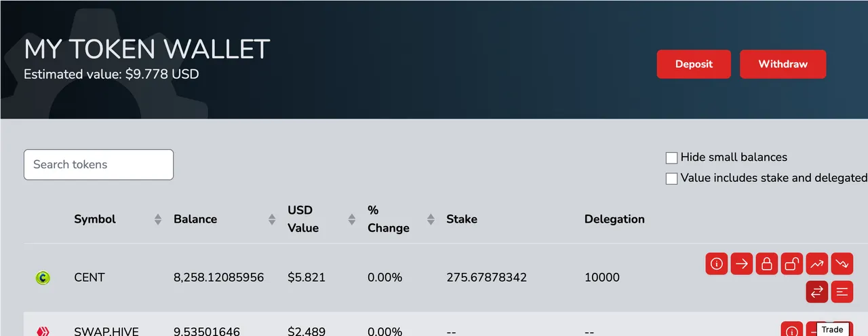Stake CENT with the closed lock icon
868x336 pixels.
coord(767,263)
